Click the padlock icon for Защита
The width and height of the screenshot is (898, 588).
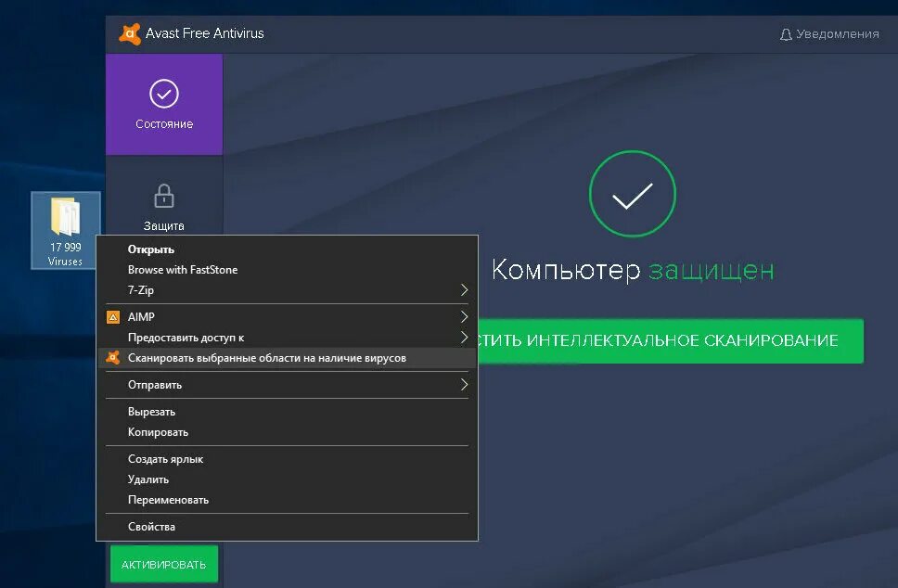coord(164,196)
